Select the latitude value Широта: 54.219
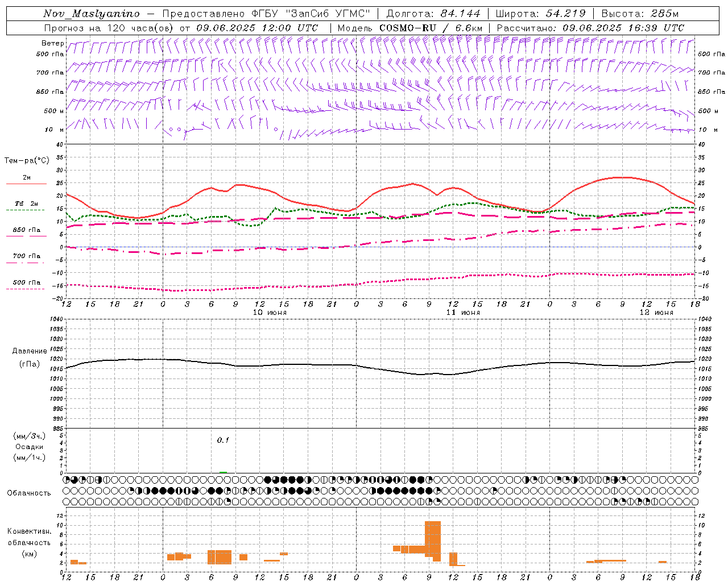The height and width of the screenshot is (582, 728). [x=541, y=14]
